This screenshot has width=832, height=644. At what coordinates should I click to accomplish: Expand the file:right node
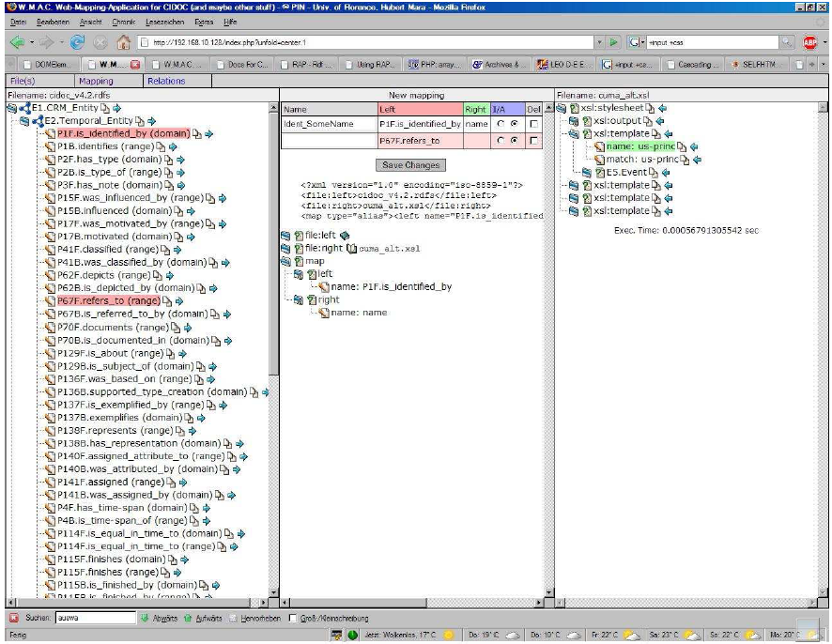285,248
